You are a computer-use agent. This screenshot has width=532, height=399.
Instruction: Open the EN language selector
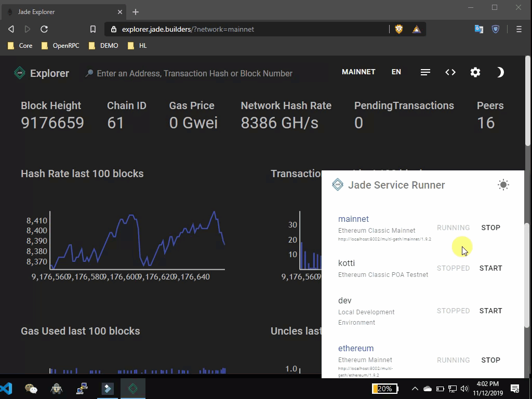click(396, 72)
